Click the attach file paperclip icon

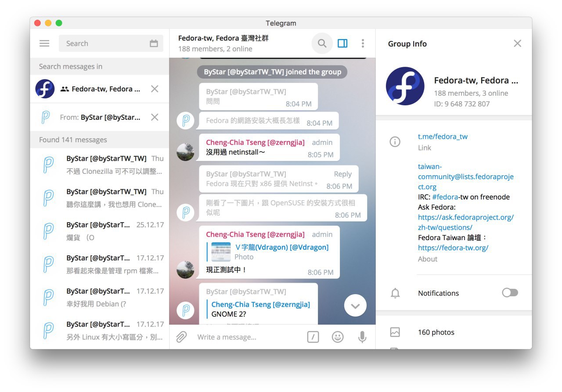(181, 337)
